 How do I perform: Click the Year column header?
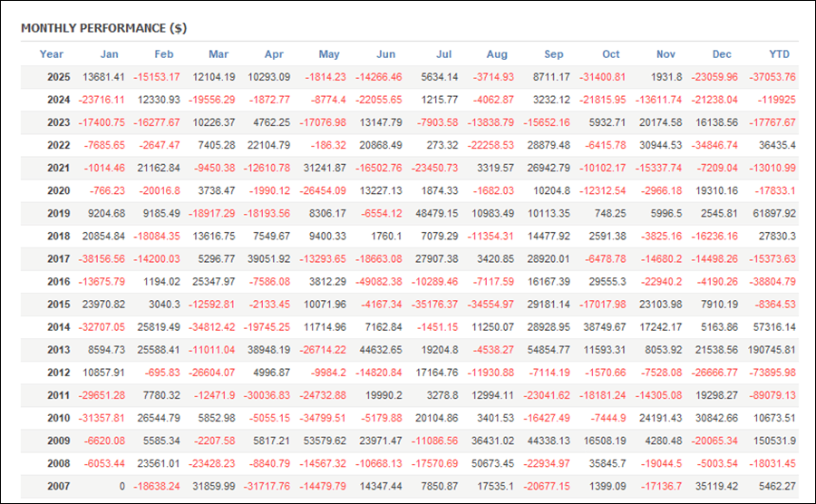pyautogui.click(x=52, y=54)
